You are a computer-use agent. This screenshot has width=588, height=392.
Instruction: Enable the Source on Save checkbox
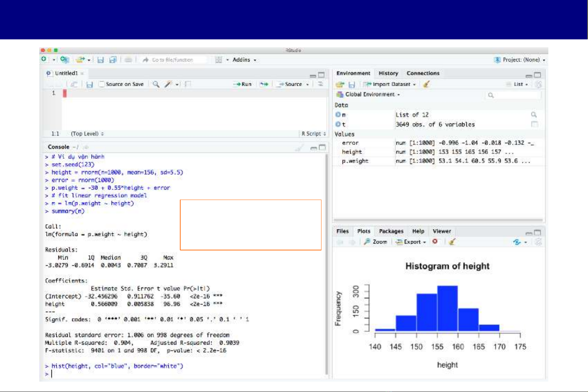click(x=102, y=84)
